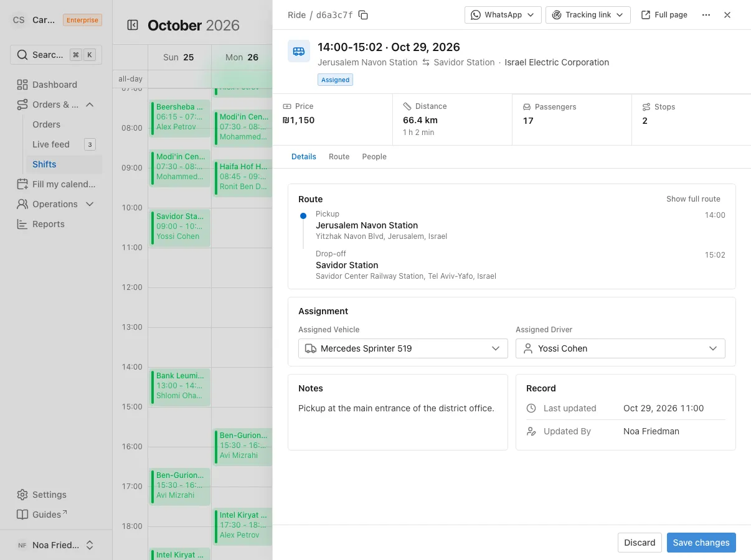
Task: Copy the ride ID d6a3c7f
Action: (363, 15)
